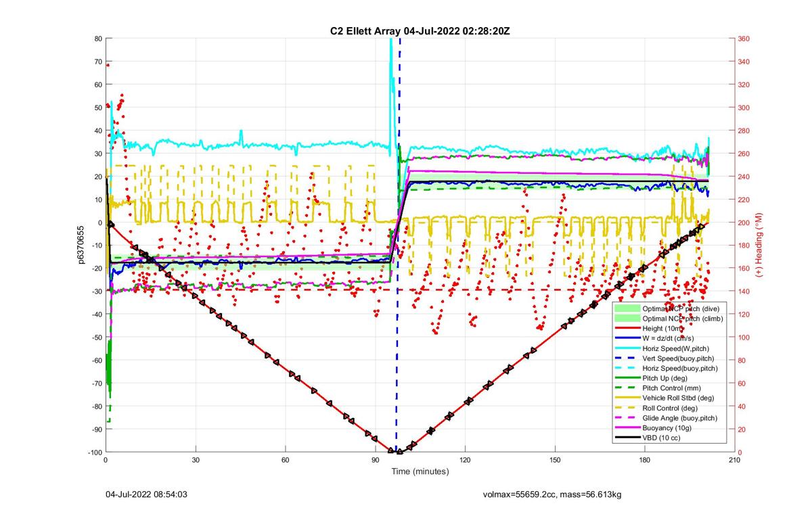812x508 pixels.
Task: Click the right axis tick label '100'
Action: tap(744, 337)
